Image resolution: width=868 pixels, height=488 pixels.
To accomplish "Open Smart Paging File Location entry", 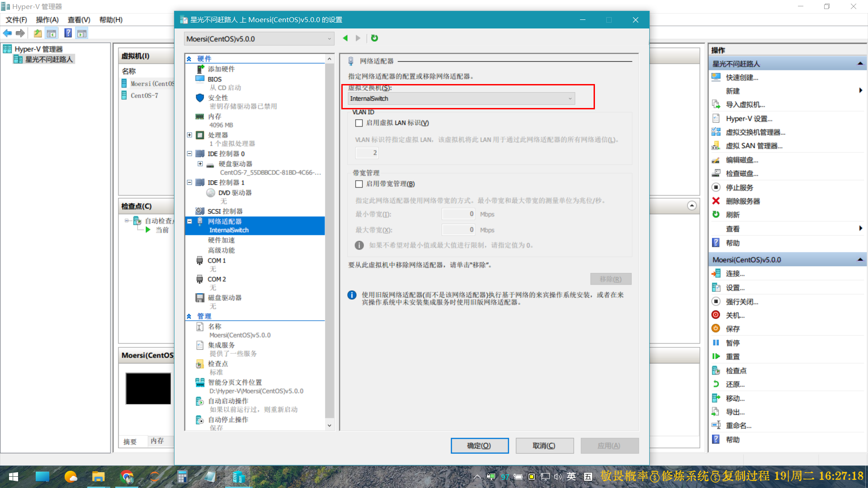I will click(235, 382).
